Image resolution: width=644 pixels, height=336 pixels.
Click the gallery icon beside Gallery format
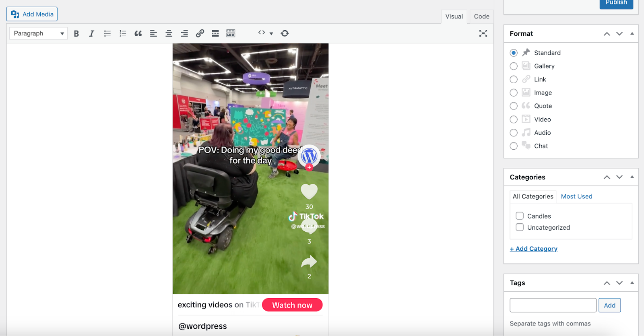point(526,66)
